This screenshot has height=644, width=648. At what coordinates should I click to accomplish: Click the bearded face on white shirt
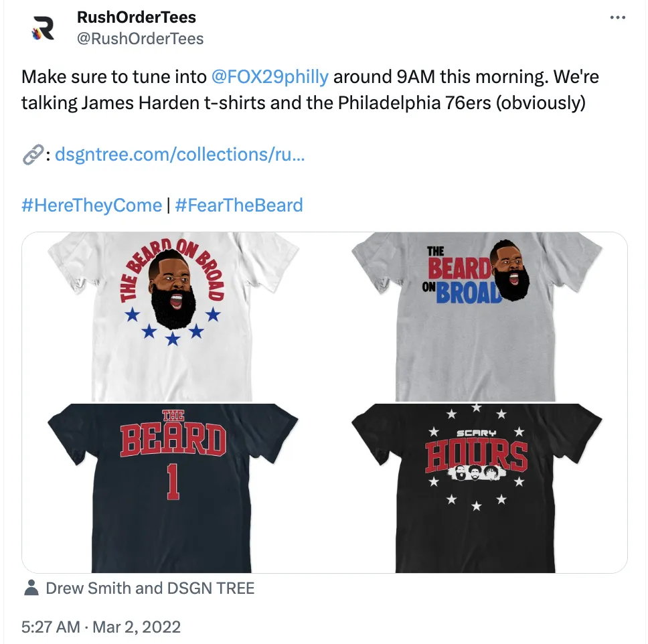tap(172, 288)
